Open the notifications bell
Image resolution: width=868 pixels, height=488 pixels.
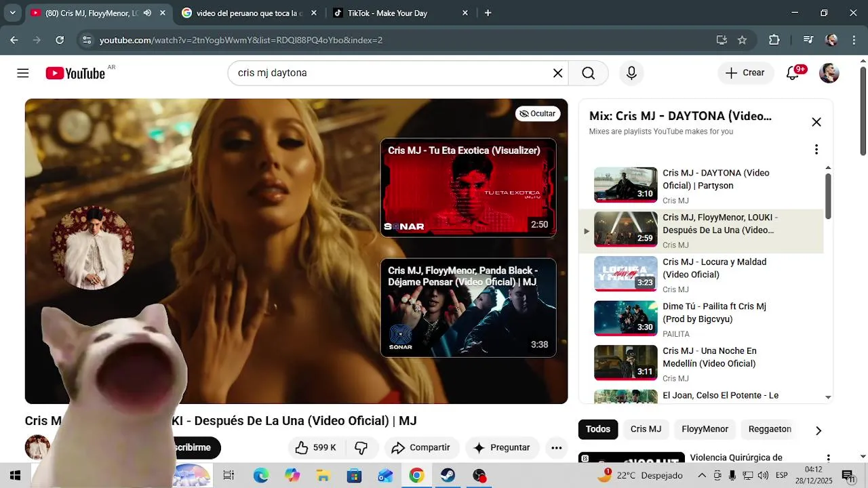pyautogui.click(x=793, y=73)
